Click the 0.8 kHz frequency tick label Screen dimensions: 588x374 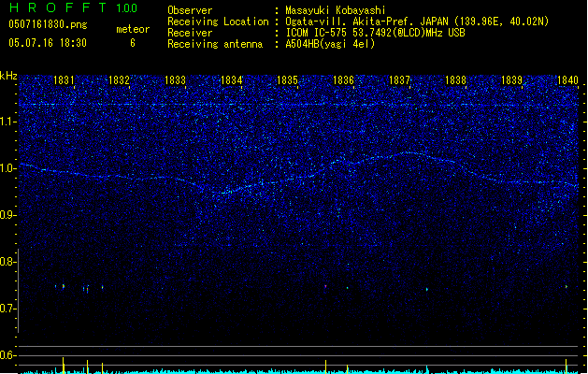point(8,262)
